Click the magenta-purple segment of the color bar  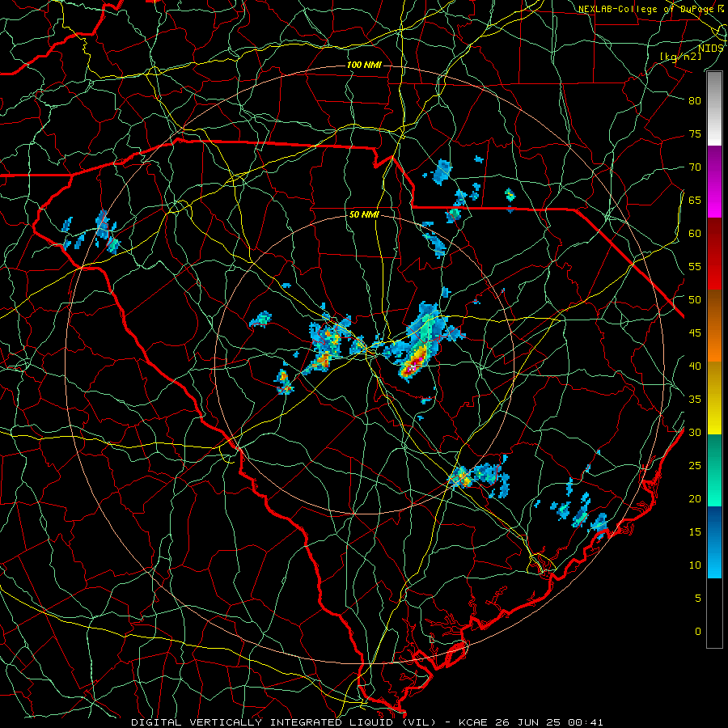tap(714, 181)
